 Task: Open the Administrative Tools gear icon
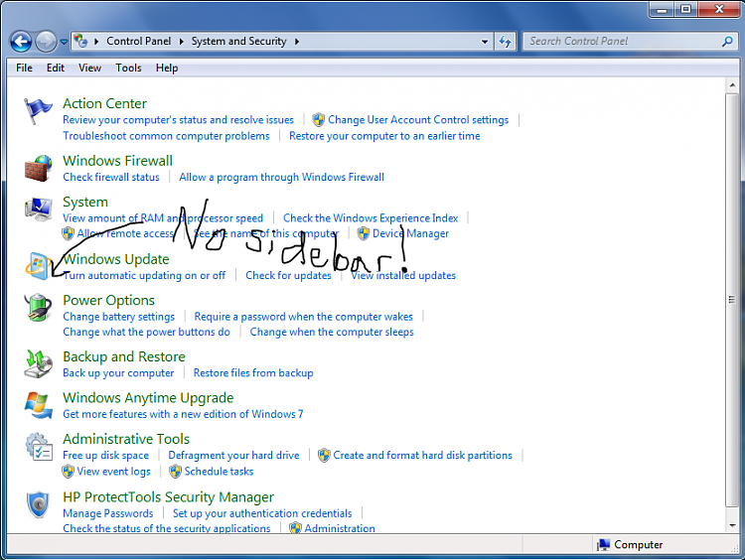click(x=39, y=447)
